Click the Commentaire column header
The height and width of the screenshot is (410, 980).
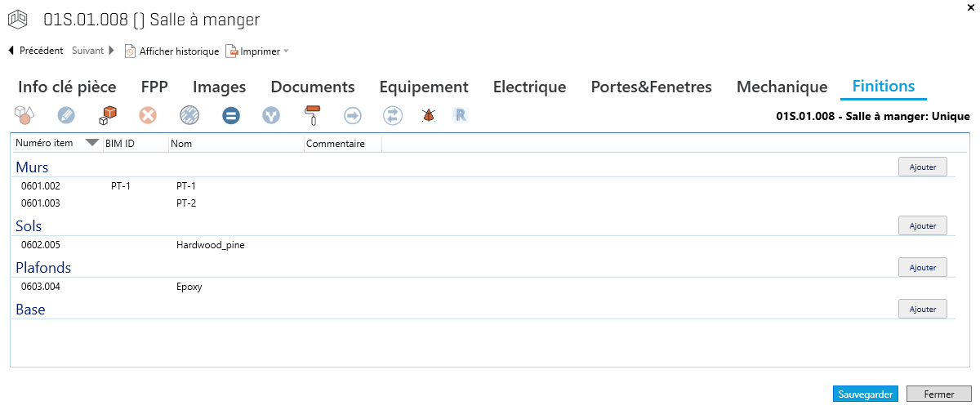click(343, 144)
